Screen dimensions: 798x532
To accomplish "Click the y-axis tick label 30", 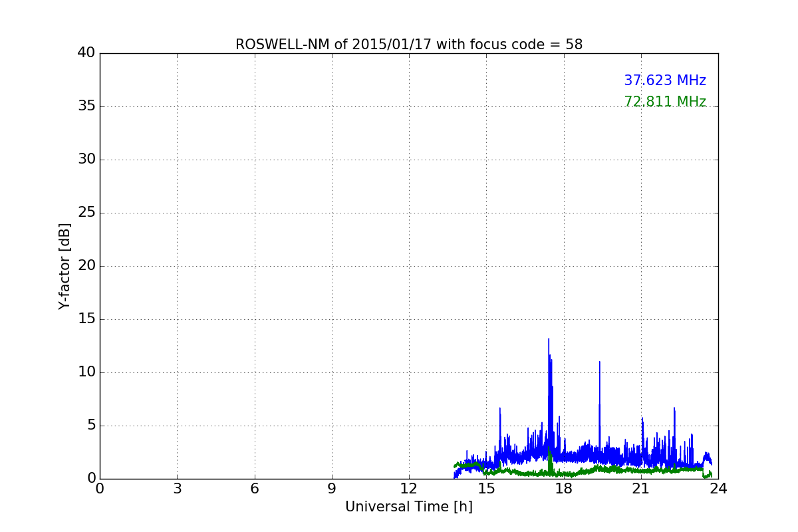I will [86, 160].
